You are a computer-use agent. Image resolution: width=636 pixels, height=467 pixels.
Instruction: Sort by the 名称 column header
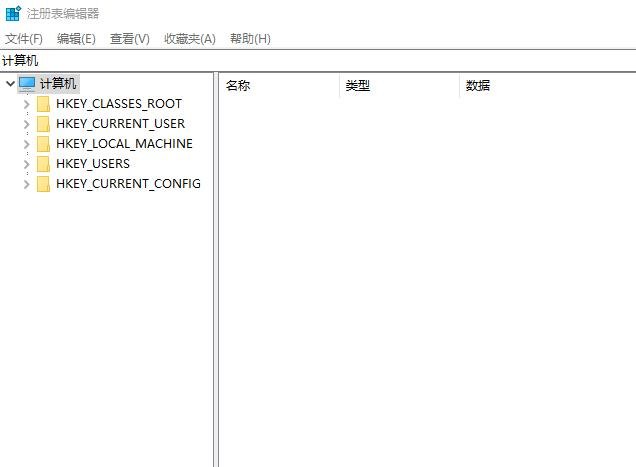pyautogui.click(x=279, y=86)
